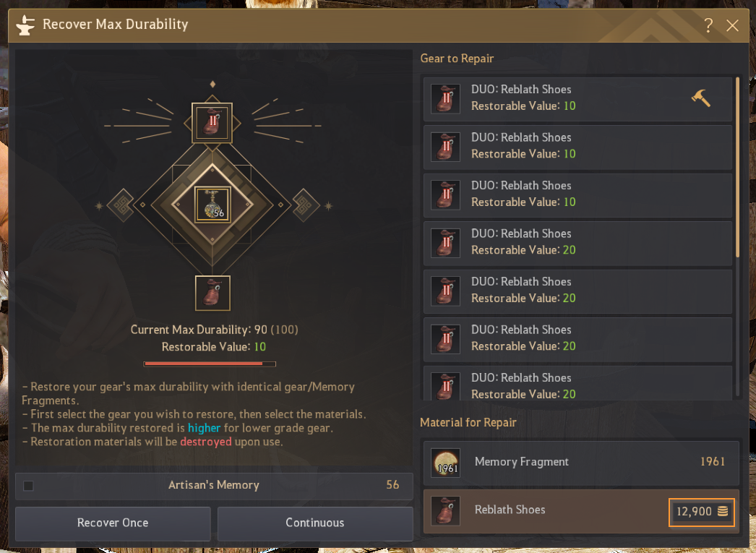Click the help question mark icon

click(708, 25)
